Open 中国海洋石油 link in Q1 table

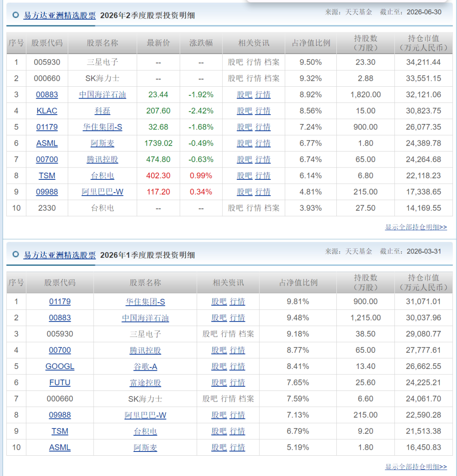coord(145,318)
